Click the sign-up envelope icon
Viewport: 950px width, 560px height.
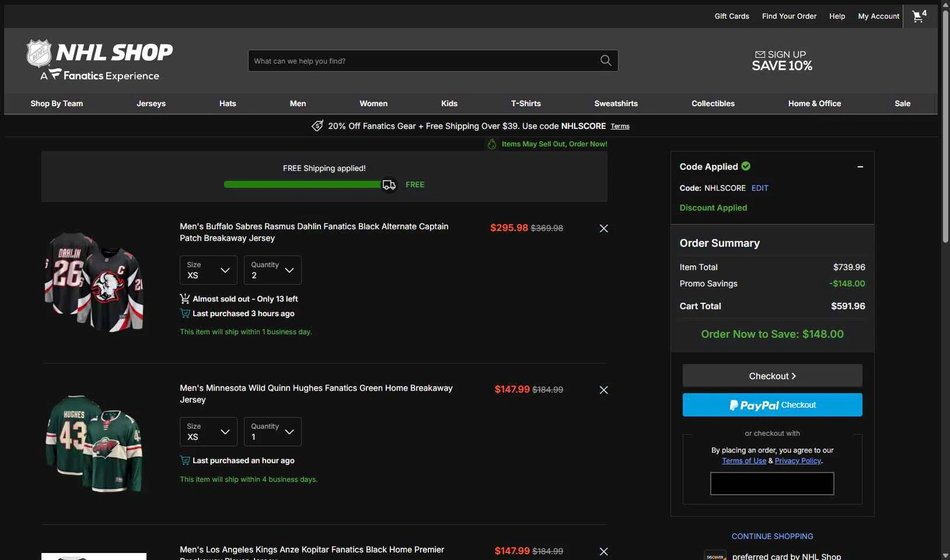(760, 54)
